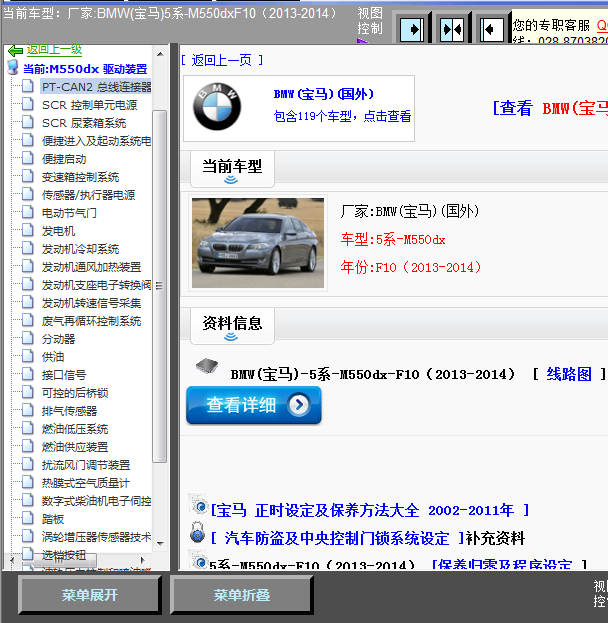The image size is (608, 623).
Task: Click the 车型:5系-M550dx red text
Action: click(x=393, y=240)
